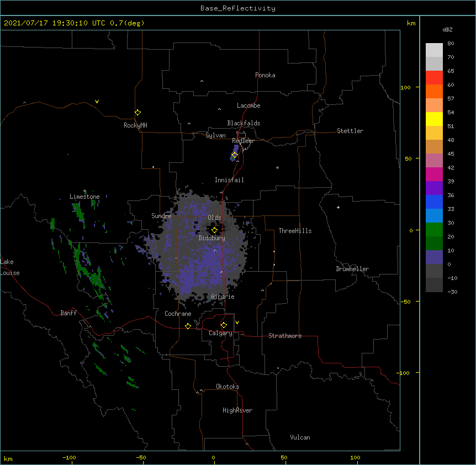
Task: Click the purple 36-39 dBZ legend swatch
Action: tap(434, 188)
